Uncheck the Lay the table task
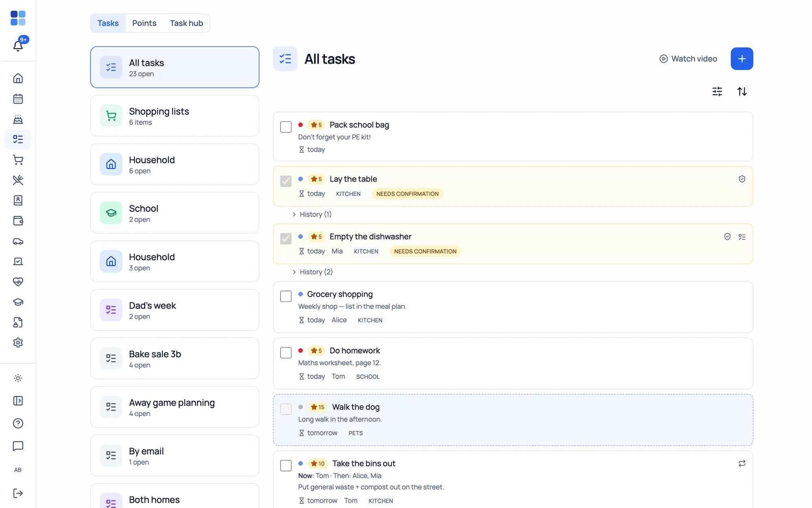The height and width of the screenshot is (508, 812). tap(286, 181)
